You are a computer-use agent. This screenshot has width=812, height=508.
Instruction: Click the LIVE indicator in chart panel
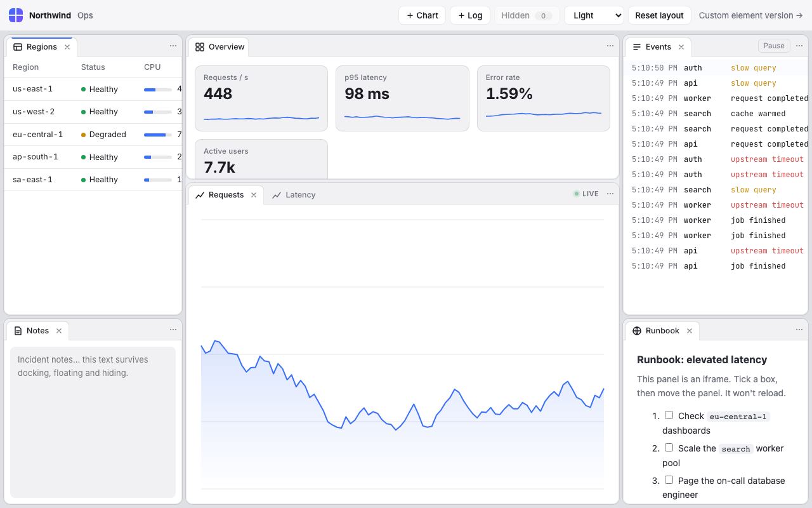[x=586, y=194]
